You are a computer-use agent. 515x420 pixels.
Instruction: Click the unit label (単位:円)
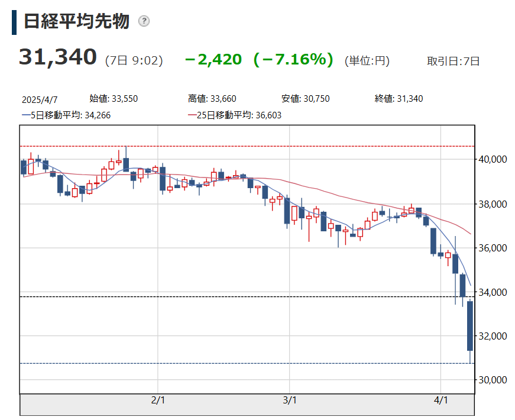367,61
